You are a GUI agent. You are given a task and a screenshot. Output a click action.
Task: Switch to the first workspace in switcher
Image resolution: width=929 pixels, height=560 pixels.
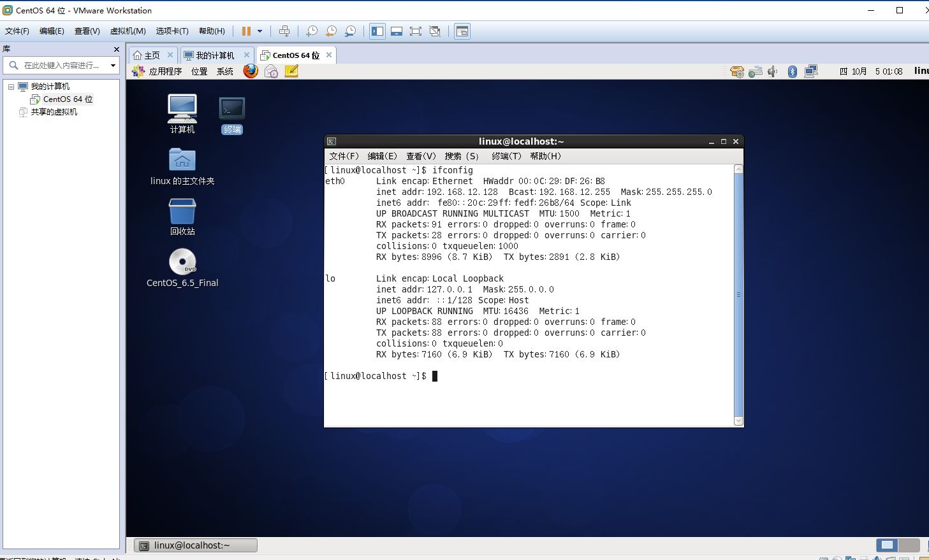(x=887, y=545)
